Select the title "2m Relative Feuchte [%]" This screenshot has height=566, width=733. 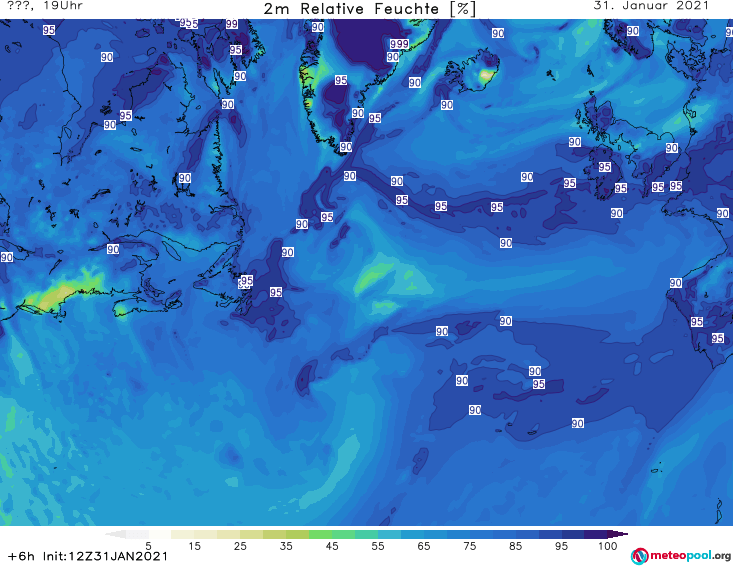(370, 9)
